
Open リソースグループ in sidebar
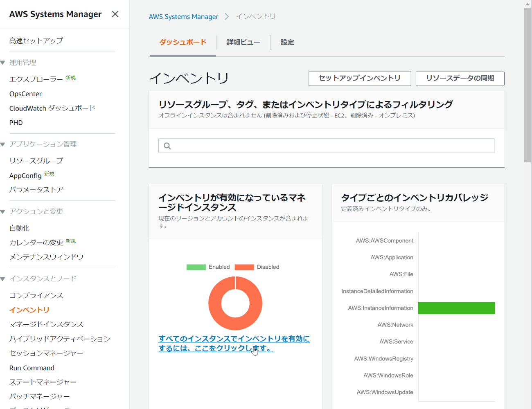click(x=36, y=161)
